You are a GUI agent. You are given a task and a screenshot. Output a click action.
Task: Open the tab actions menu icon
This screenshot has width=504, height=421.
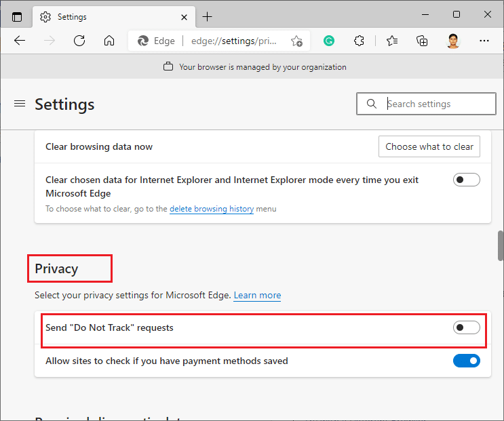click(17, 17)
